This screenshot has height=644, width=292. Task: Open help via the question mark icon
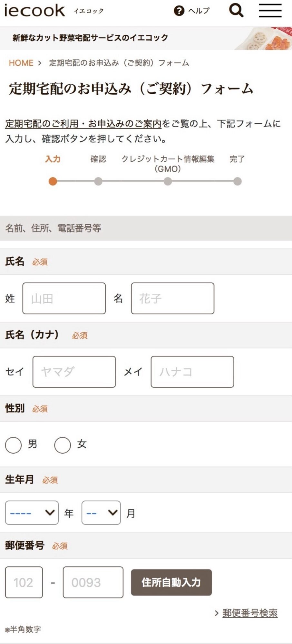pos(179,11)
